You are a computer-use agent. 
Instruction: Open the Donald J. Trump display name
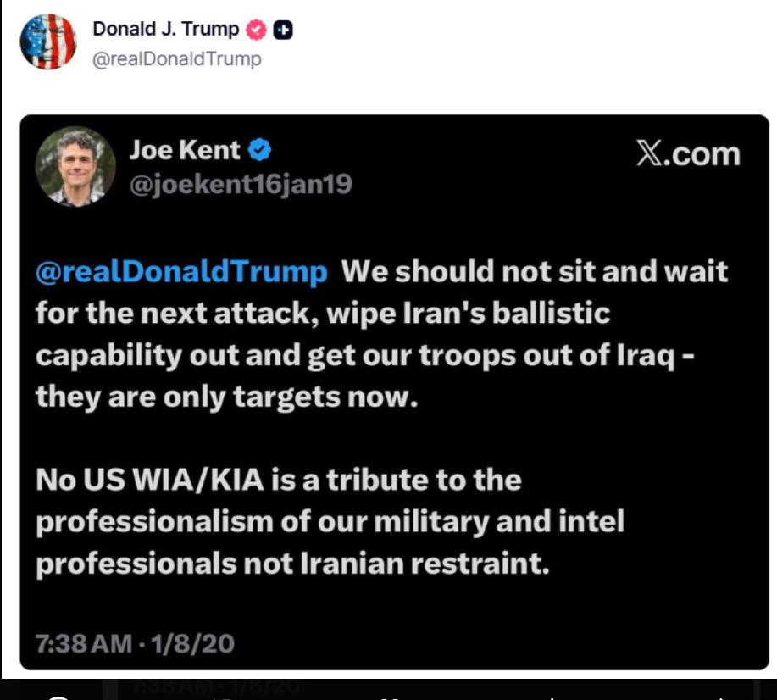click(x=165, y=29)
